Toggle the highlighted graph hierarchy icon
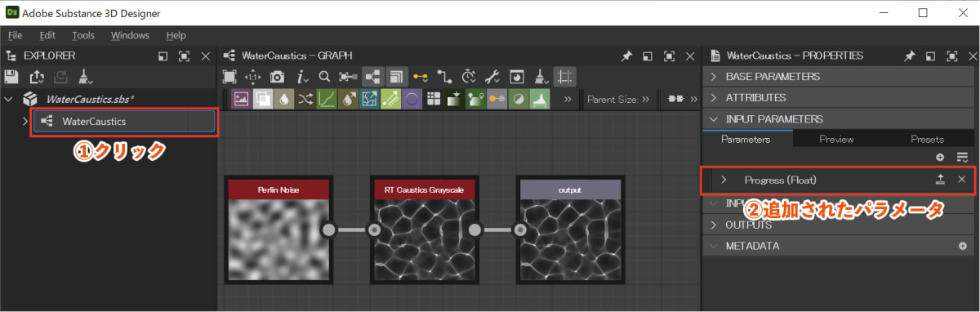 pyautogui.click(x=373, y=77)
